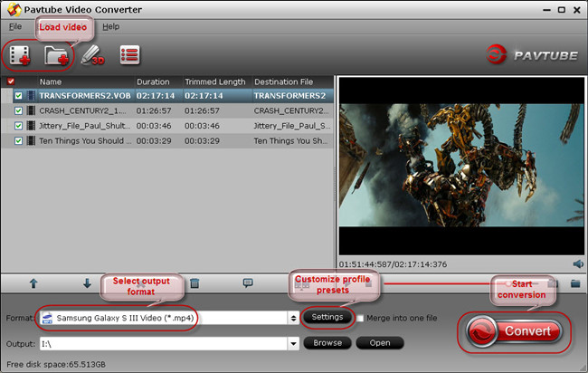Move selected item up with arrow icon
The image size is (588, 373).
point(33,283)
